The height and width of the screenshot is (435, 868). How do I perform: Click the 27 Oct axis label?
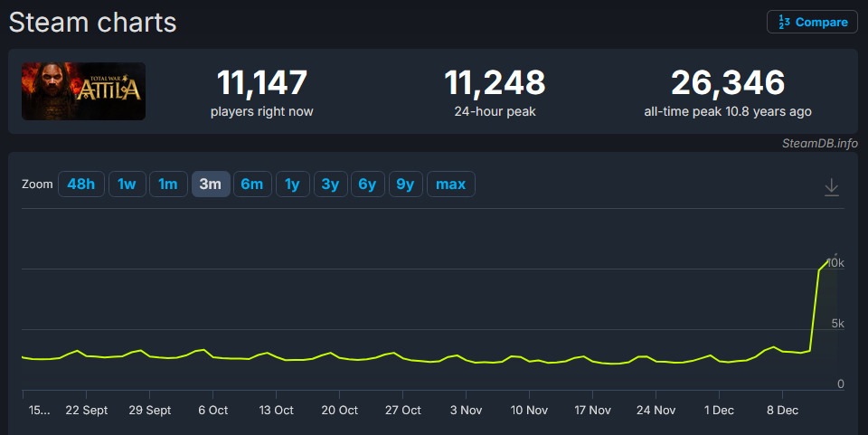[403, 410]
